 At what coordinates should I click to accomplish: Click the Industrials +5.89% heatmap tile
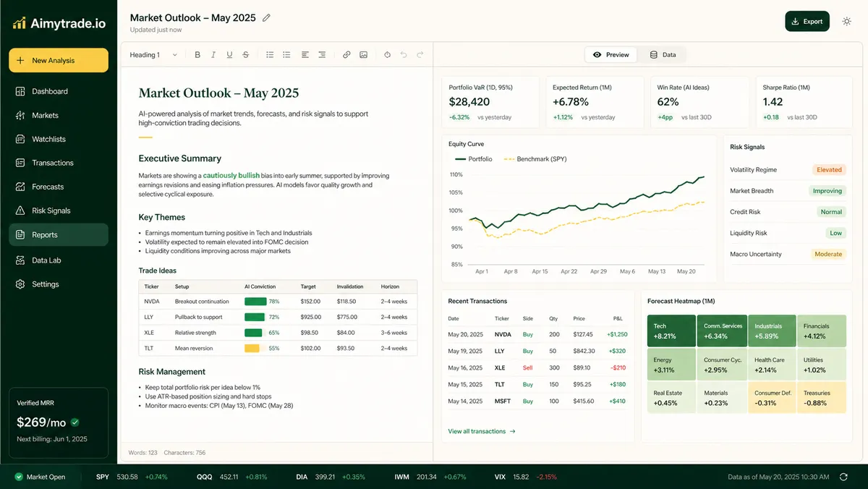772,331
